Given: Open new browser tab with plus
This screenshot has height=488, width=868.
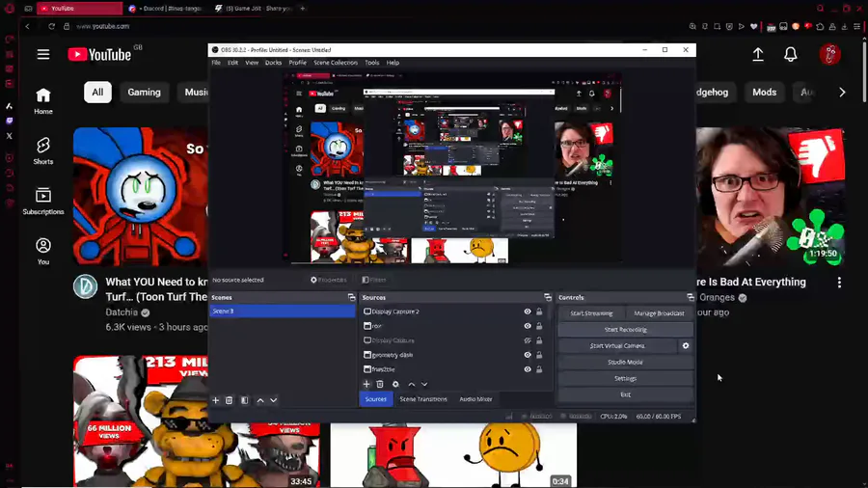Looking at the screenshot, I should point(302,9).
